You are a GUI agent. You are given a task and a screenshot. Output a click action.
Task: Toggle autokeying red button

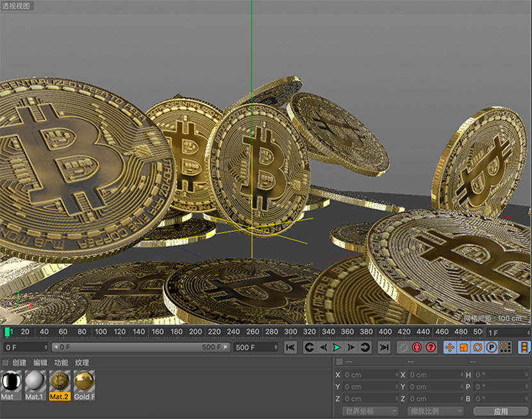click(417, 347)
